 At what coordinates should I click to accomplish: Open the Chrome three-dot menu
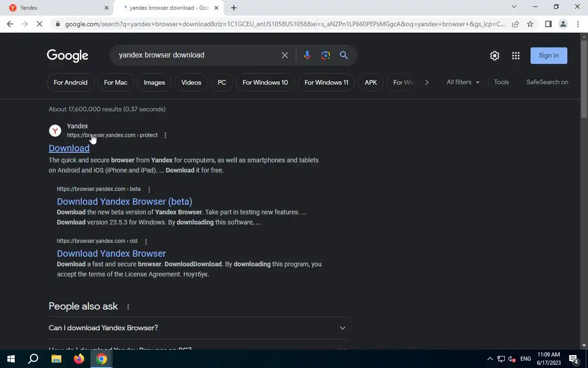578,24
